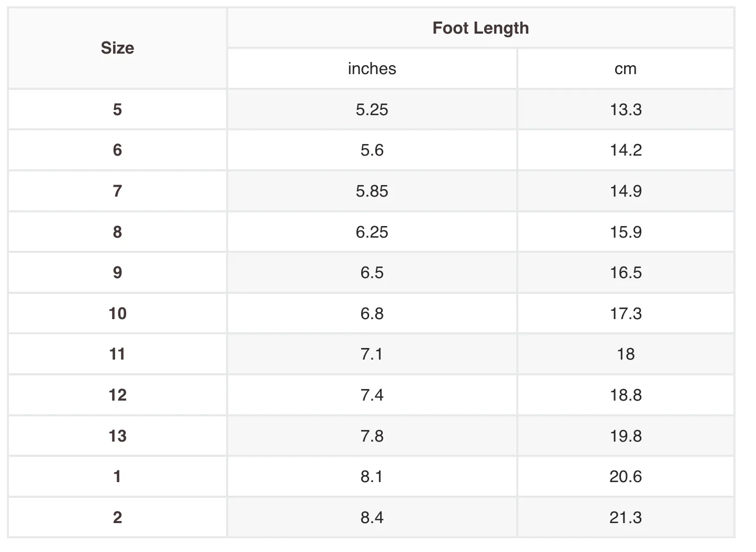Select the cm subheader cell
The image size is (756, 552).
pos(626,68)
